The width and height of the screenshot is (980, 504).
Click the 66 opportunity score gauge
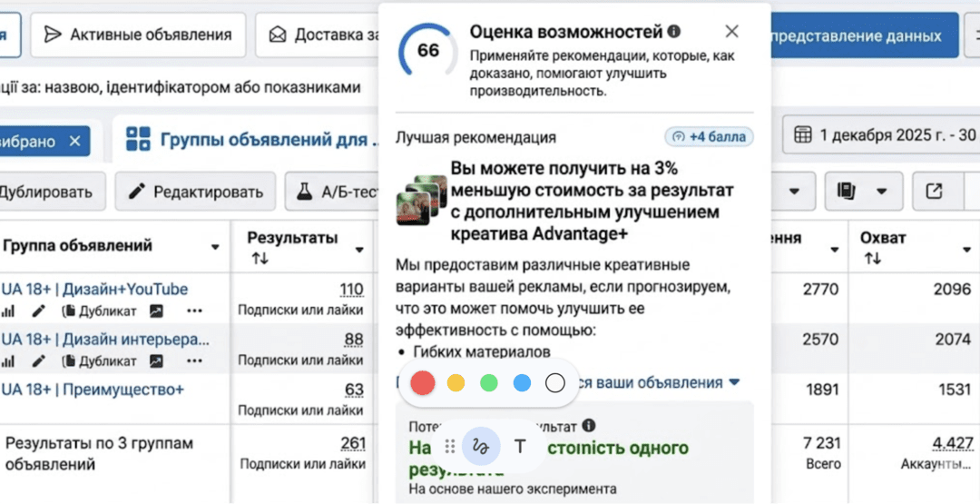[x=428, y=50]
